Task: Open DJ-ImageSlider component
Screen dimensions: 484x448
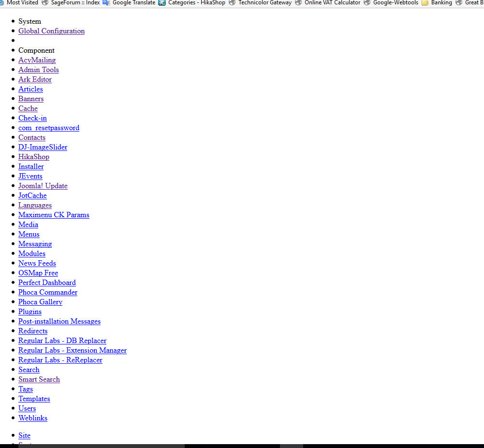Action: coord(43,147)
